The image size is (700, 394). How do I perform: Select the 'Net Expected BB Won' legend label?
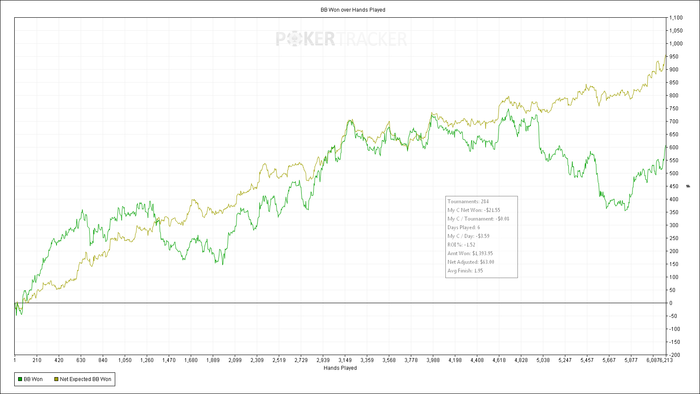(86, 379)
